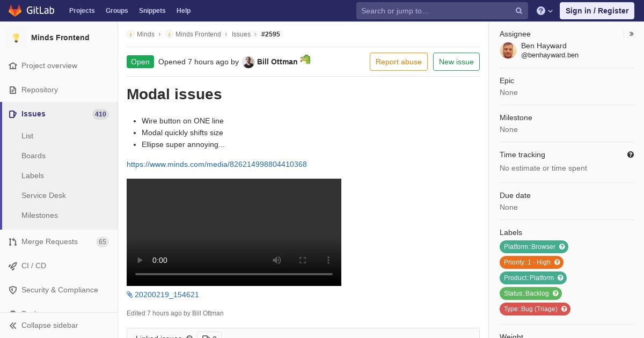Collapse sidebar using double chevron

[13, 326]
